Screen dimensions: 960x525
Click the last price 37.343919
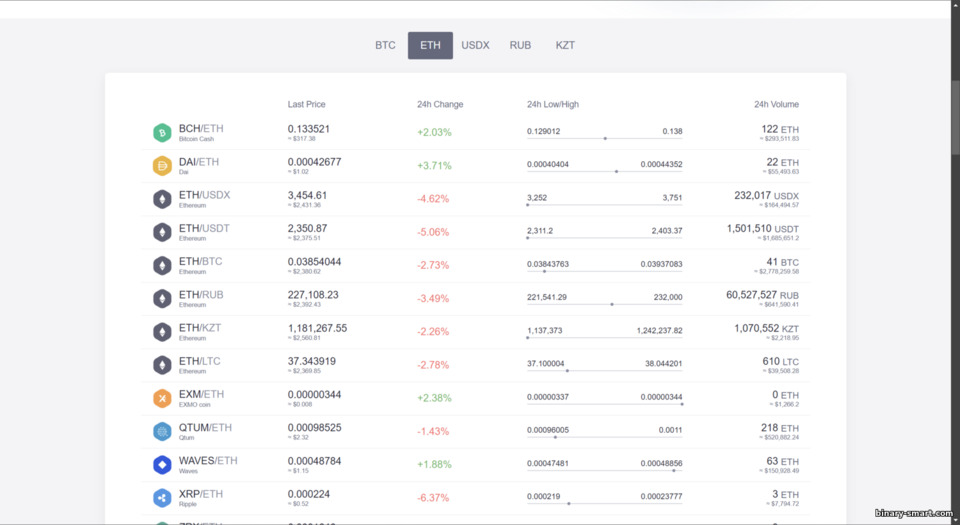coord(312,361)
